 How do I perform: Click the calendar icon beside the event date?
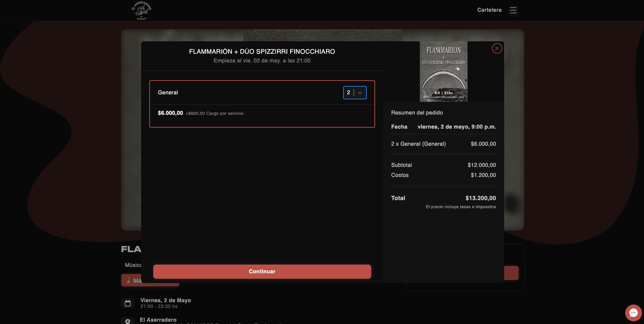[128, 303]
